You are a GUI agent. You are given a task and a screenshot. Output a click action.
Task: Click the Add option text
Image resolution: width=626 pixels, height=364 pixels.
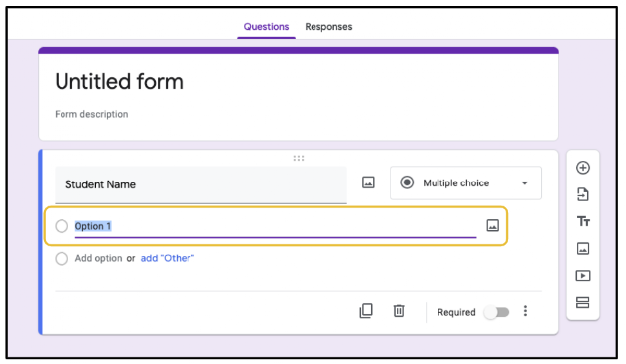coord(98,258)
